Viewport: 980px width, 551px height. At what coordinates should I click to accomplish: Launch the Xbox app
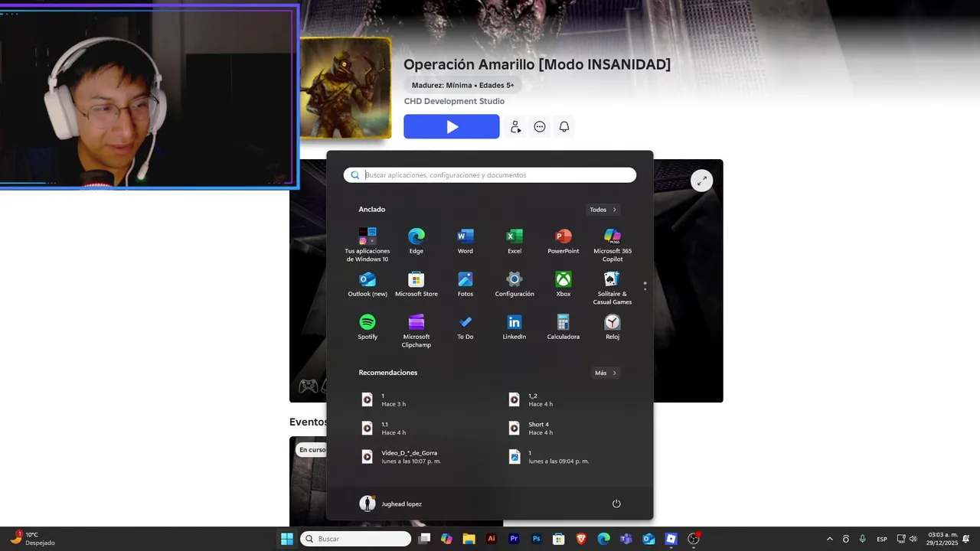pos(563,284)
